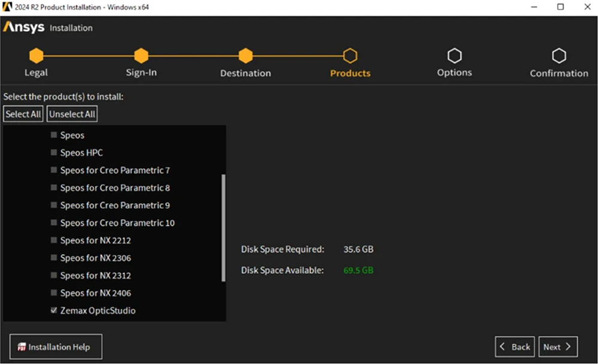598x364 pixels.
Task: Click the 69.5 GB available space value
Action: [x=358, y=270]
